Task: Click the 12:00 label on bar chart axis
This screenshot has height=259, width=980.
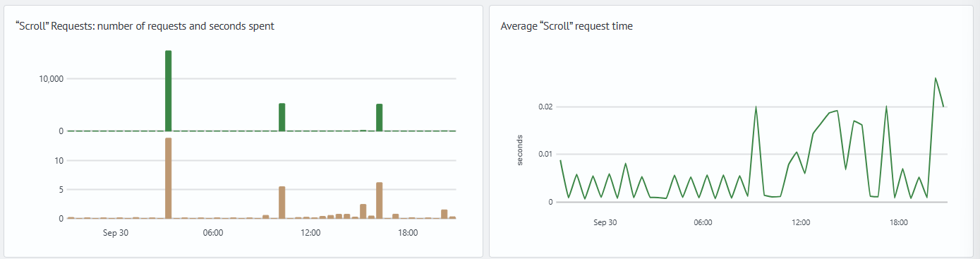Action: 310,231
